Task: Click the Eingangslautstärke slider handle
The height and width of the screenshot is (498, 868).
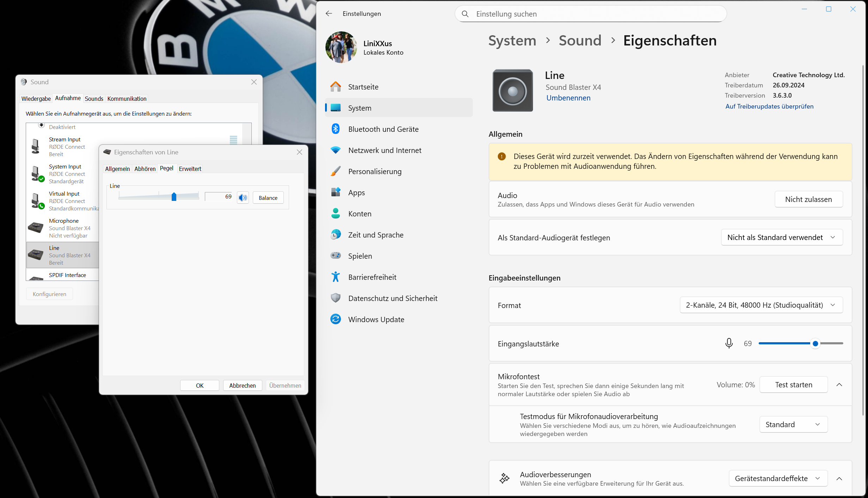Action: (x=815, y=343)
